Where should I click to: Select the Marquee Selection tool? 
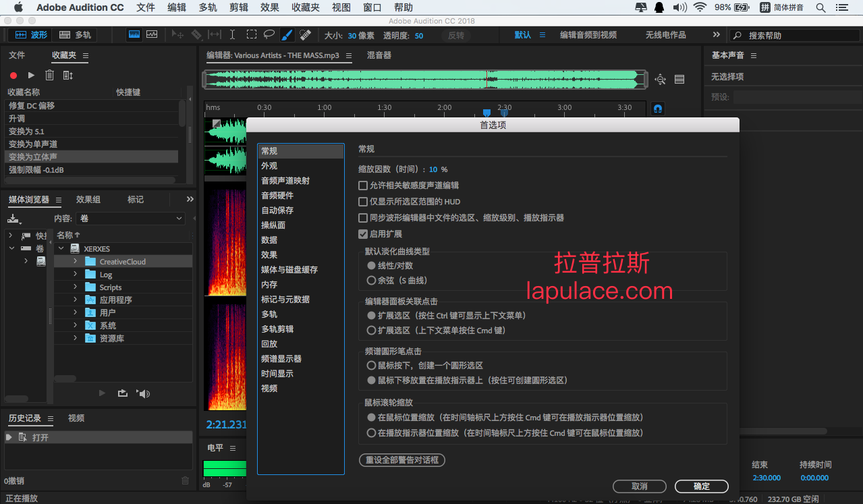pos(251,34)
